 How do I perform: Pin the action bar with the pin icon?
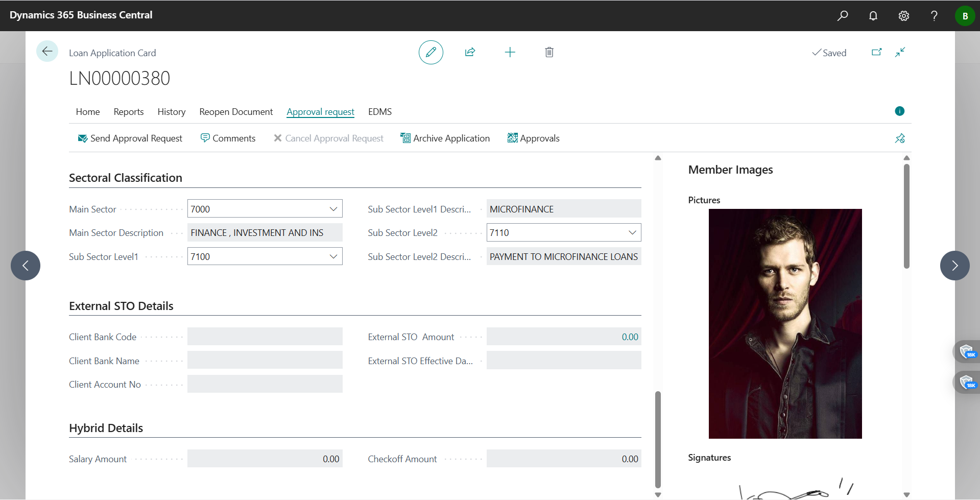pyautogui.click(x=900, y=138)
